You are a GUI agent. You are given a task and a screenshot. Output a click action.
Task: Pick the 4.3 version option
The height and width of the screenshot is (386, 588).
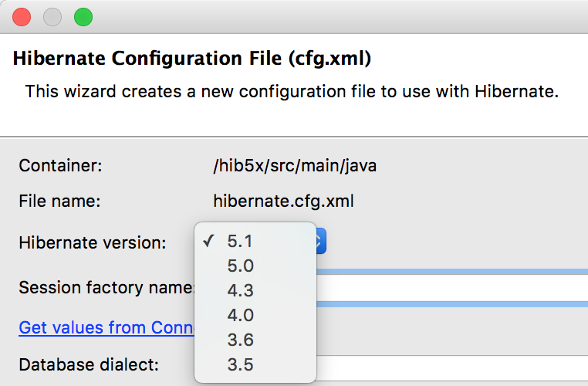tap(240, 290)
